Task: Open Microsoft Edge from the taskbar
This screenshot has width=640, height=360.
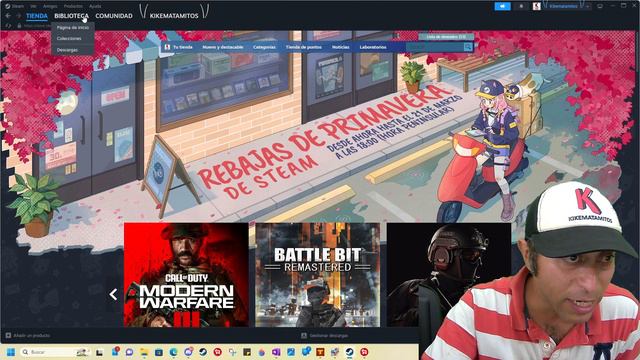Action: coord(173,352)
